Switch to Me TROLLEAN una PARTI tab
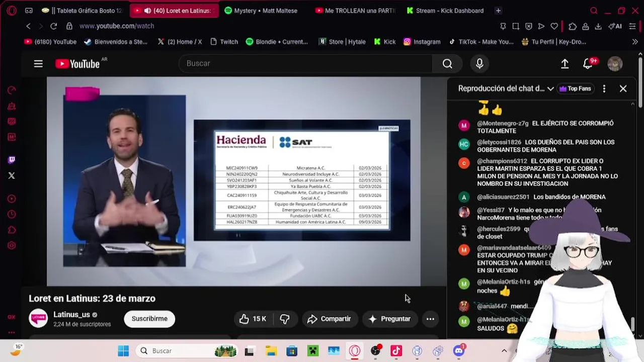This screenshot has width=644, height=362. click(x=356, y=11)
